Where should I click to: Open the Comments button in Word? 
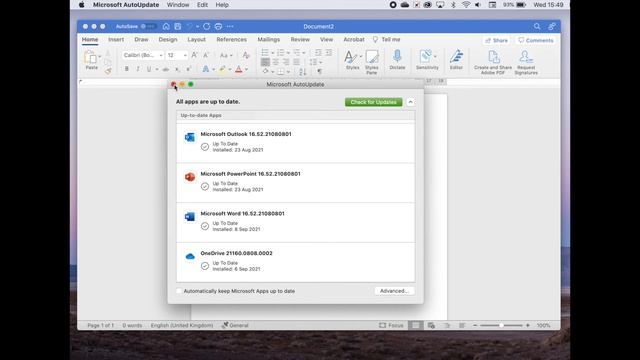(536, 40)
